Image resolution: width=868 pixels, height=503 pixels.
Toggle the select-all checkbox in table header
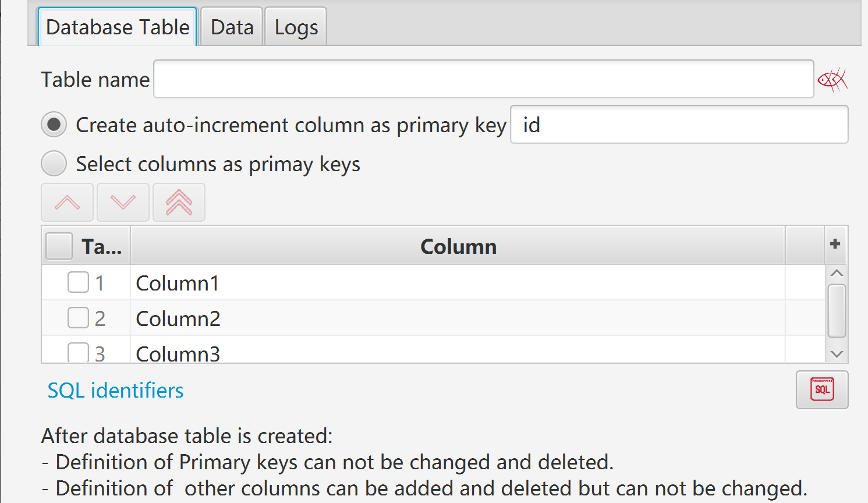tap(59, 246)
